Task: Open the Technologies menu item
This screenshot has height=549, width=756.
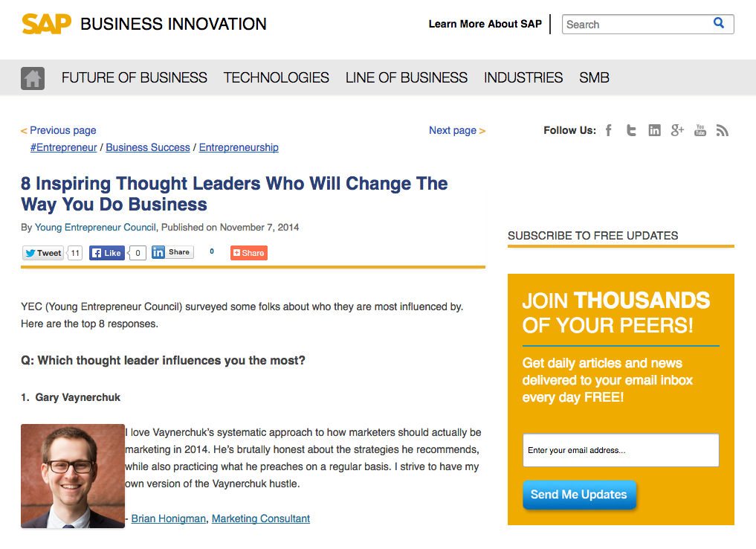Action: [x=277, y=77]
